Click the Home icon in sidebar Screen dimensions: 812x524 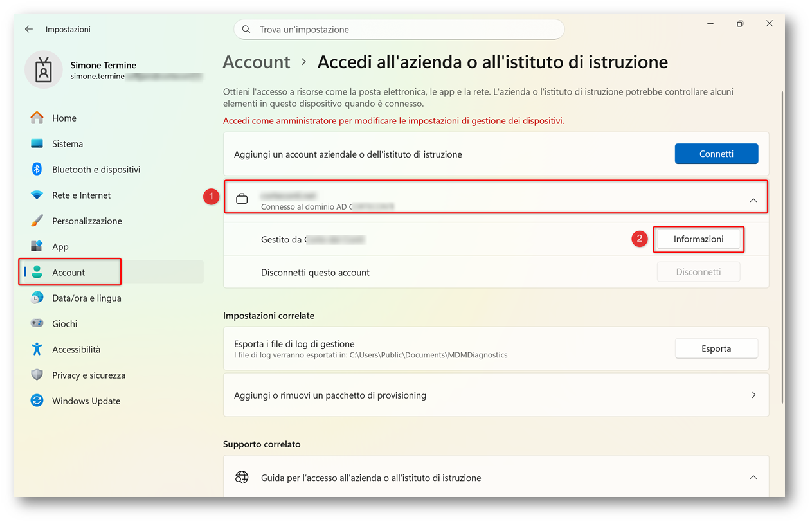tap(37, 118)
